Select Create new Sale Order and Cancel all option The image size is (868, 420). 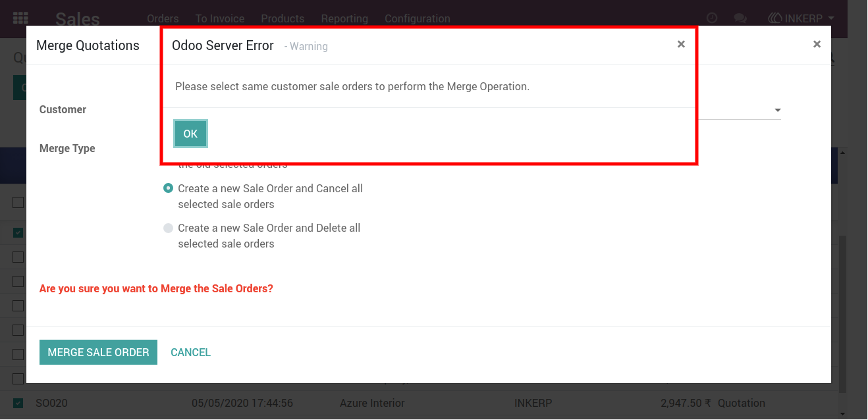tap(168, 188)
